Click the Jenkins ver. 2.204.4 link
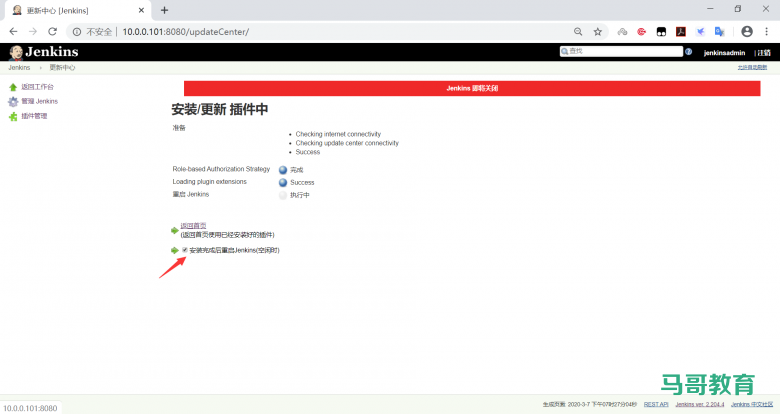The image size is (780, 414). 700,404
